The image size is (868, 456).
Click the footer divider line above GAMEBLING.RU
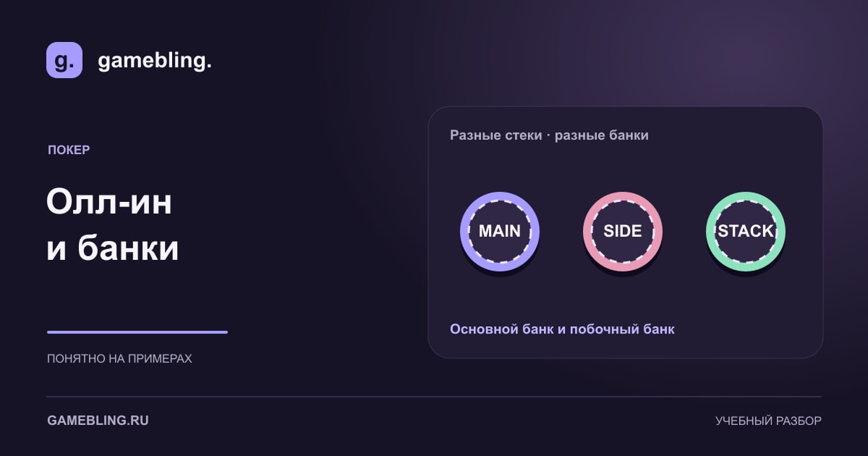pos(434,397)
